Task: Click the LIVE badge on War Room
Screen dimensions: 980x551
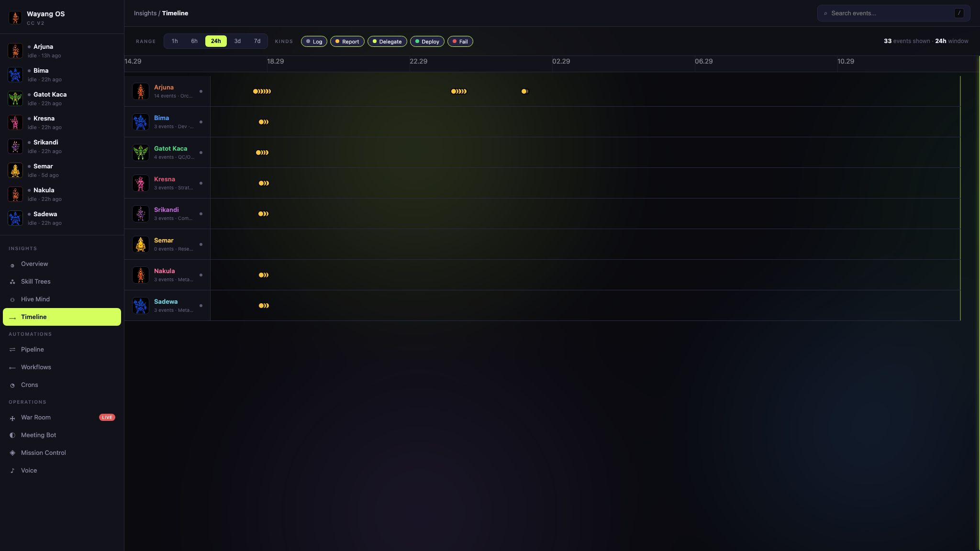Action: pos(107,418)
